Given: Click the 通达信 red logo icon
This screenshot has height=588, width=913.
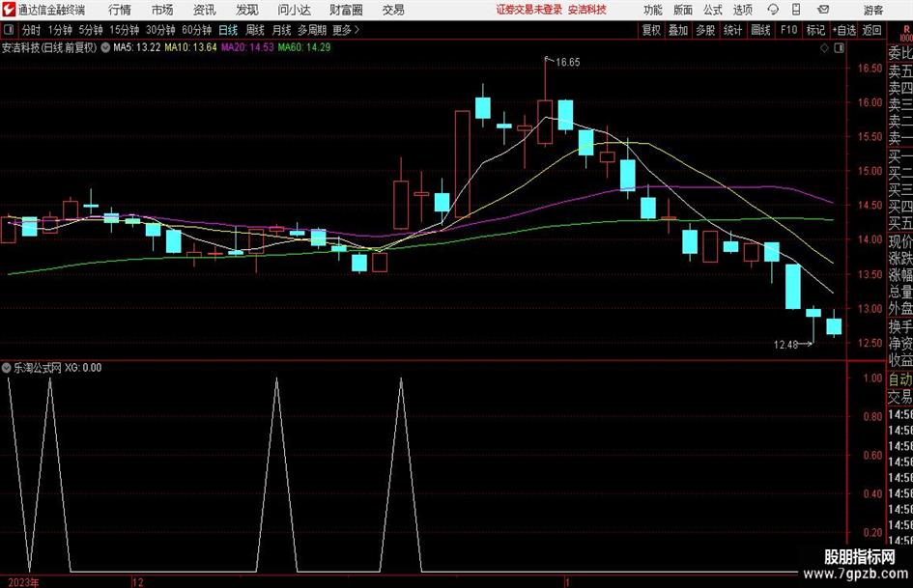Looking at the screenshot, I should pyautogui.click(x=8, y=10).
